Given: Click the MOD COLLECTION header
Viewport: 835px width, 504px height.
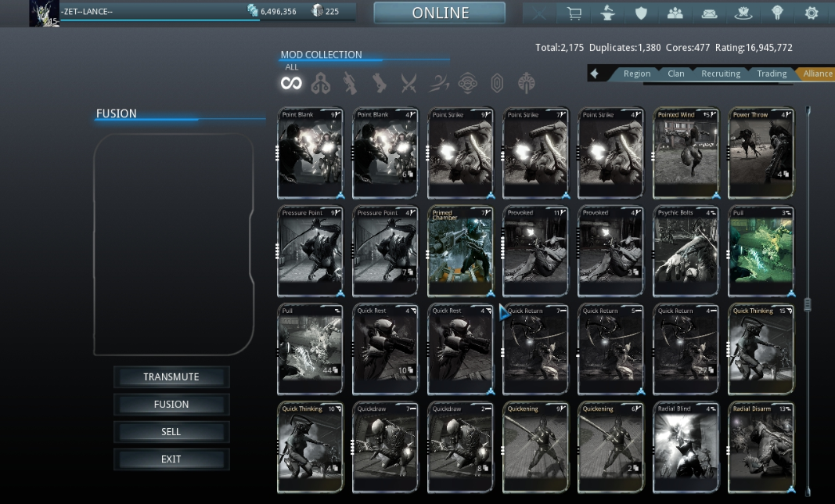Looking at the screenshot, I should click(321, 54).
